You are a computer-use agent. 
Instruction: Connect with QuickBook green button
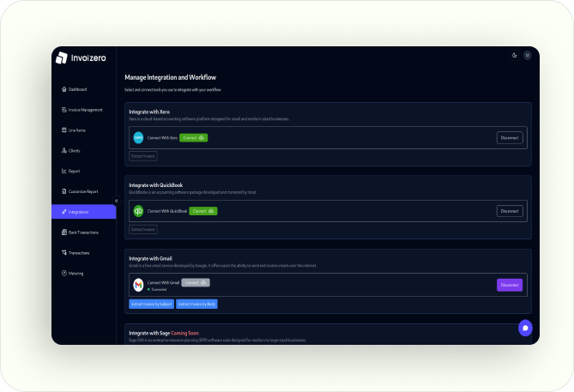[x=203, y=211]
